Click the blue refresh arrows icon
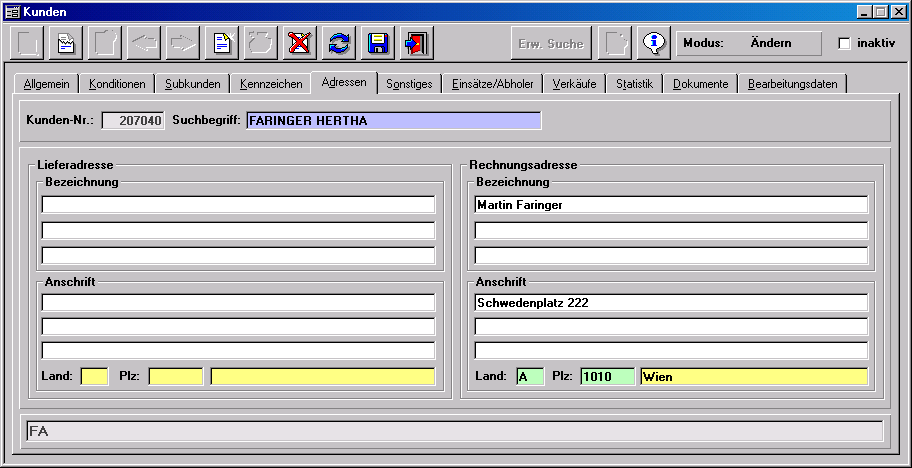Screen dimensions: 912x468 (339, 43)
